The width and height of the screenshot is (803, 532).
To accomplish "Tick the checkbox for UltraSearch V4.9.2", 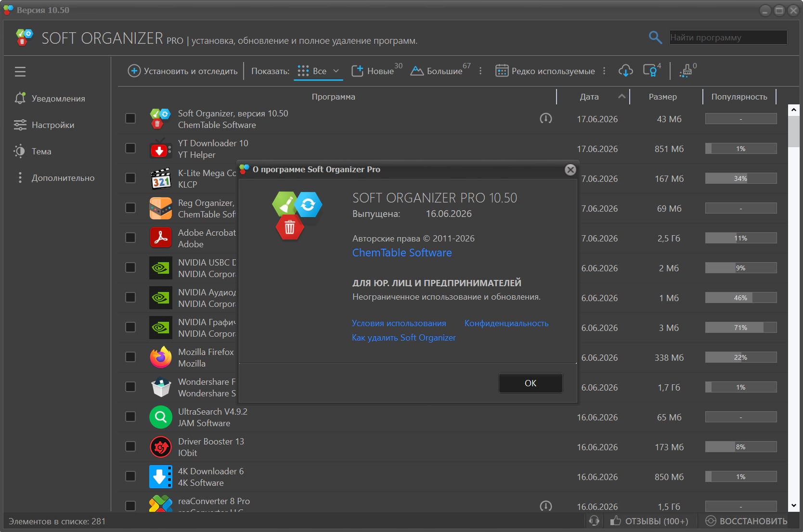I will pos(130,417).
